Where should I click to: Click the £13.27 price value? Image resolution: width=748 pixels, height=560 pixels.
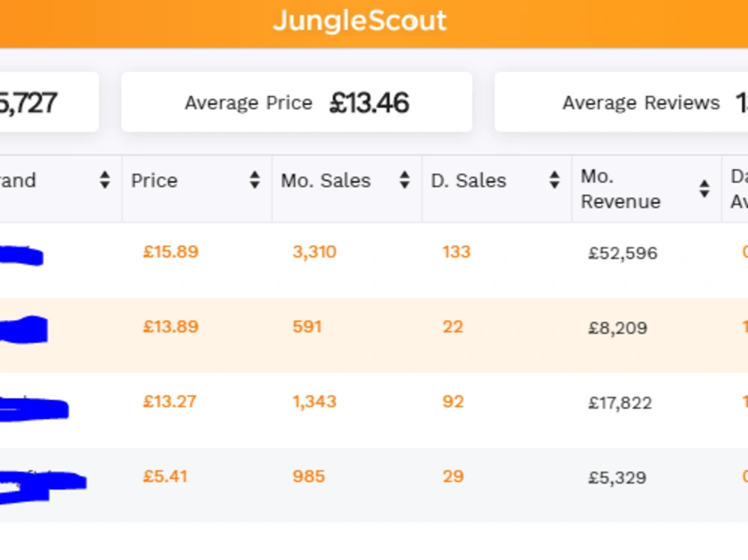(x=169, y=401)
